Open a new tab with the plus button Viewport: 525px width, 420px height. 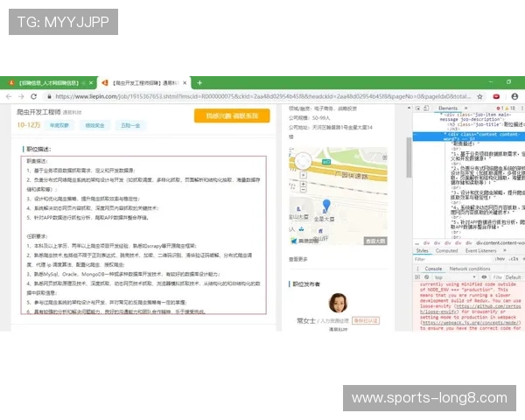click(x=199, y=83)
